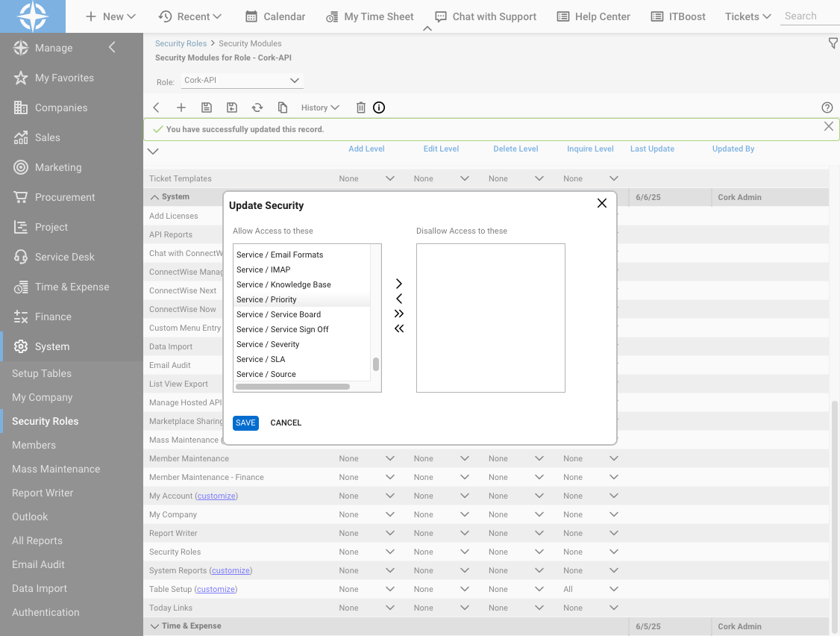Collapse the sidebar with the arrow next to Manage

(x=112, y=47)
